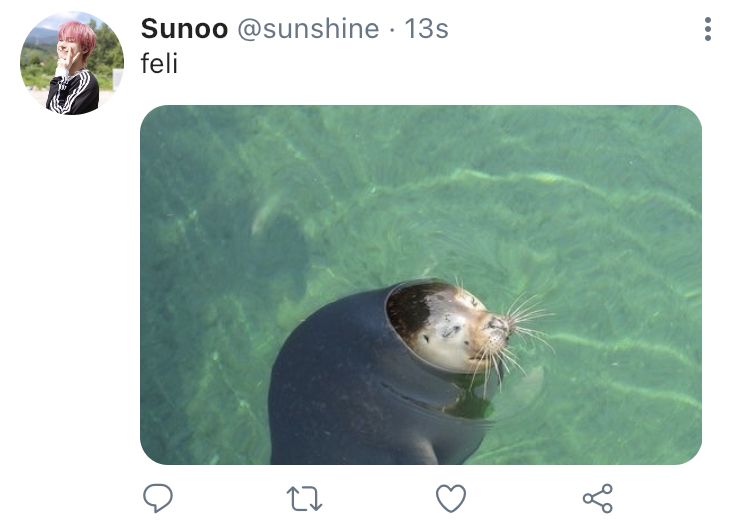Select the tweet text "feli"
750x531 pixels.
tap(159, 63)
